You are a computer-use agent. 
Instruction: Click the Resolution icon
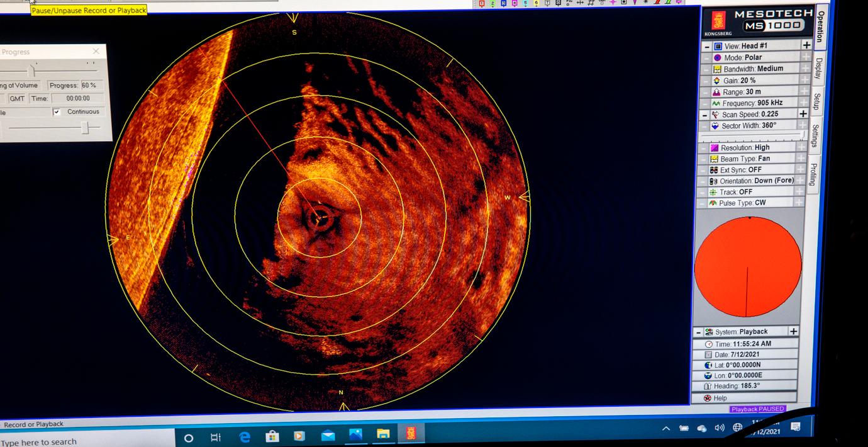[x=715, y=148]
